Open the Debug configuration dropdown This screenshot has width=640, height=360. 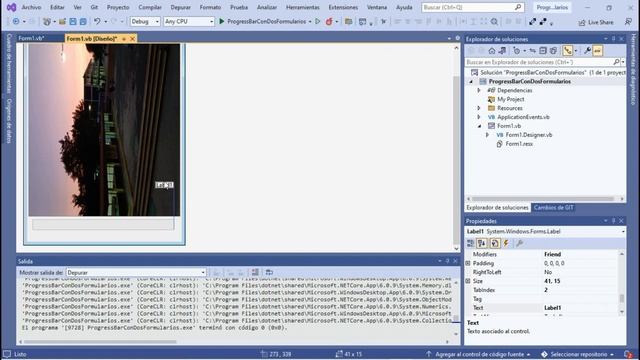(145, 22)
